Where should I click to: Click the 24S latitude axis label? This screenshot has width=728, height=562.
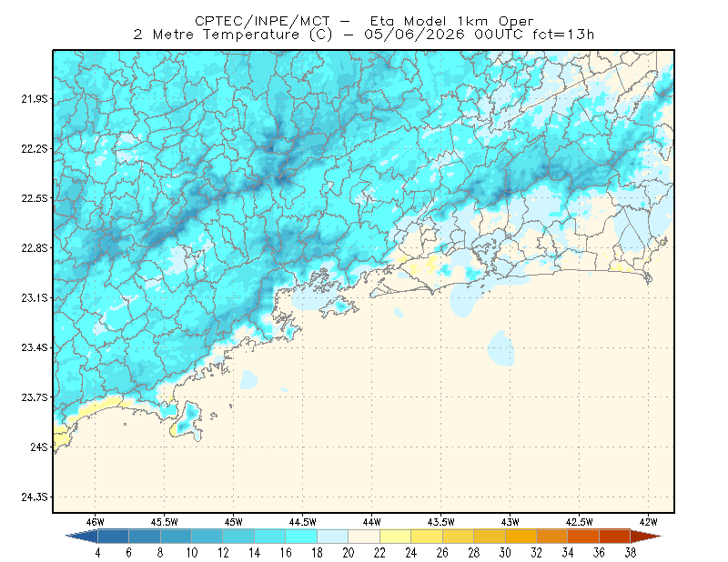tap(39, 447)
